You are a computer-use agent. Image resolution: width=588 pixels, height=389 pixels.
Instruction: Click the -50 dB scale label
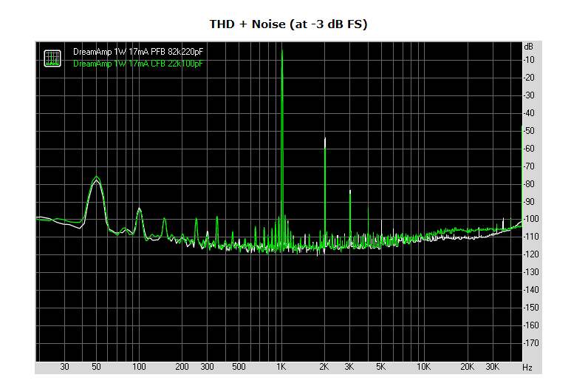click(529, 131)
